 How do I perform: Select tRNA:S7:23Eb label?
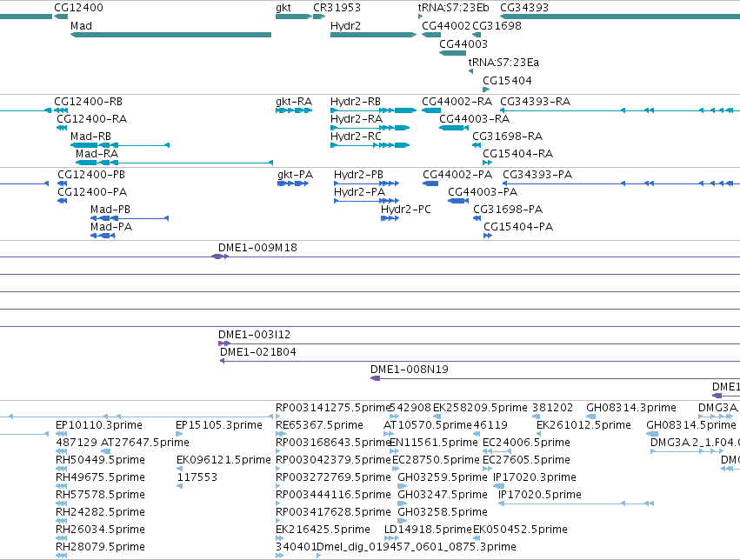pyautogui.click(x=454, y=8)
